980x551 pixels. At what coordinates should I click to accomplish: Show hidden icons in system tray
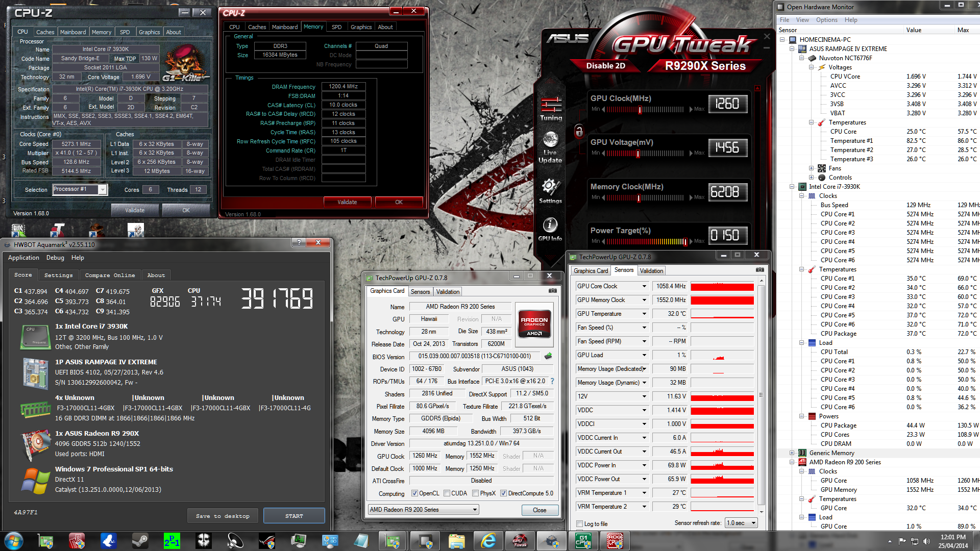(x=890, y=541)
